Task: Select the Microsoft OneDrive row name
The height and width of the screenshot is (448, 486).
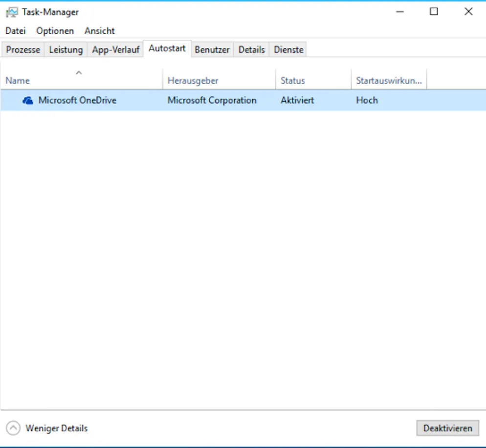Action: point(77,100)
